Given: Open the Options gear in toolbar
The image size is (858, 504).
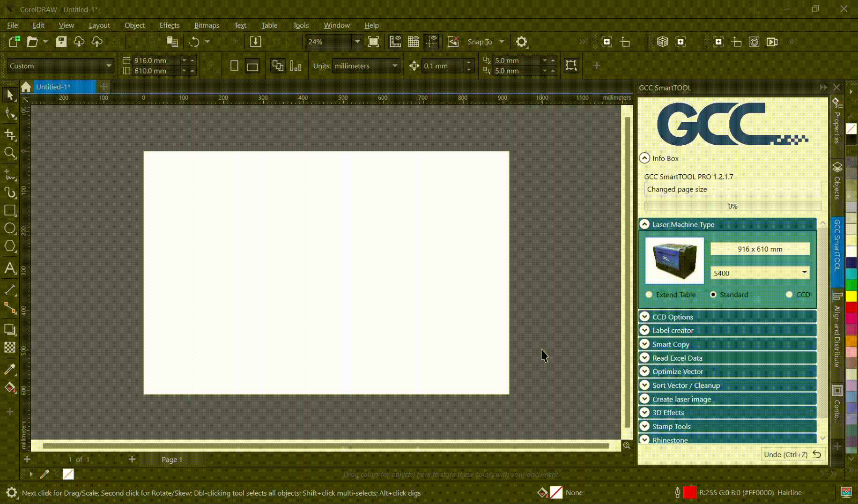Looking at the screenshot, I should (521, 42).
